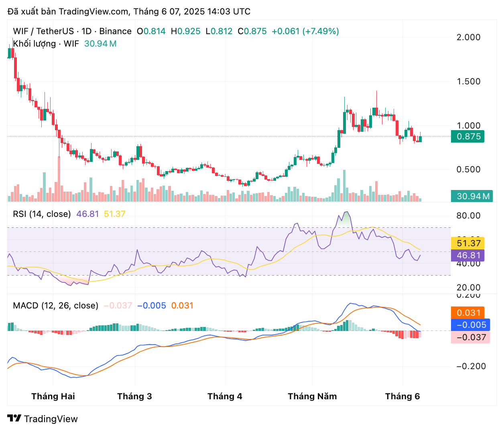Click the Tháng 4 time axis label
Screen dimensions: 504x431
225,396
